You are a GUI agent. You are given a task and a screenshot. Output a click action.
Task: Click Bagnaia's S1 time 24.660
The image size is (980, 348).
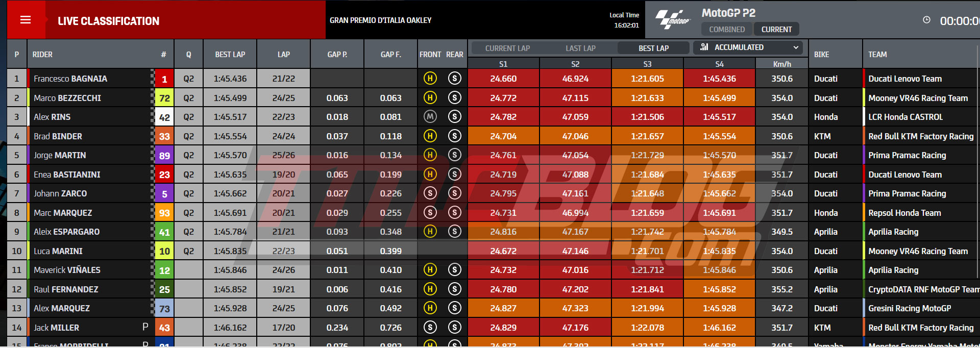click(503, 79)
